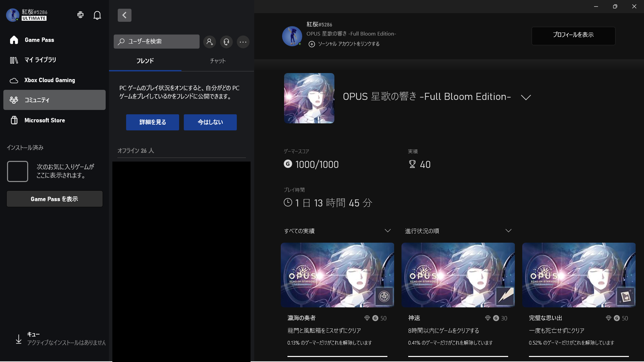
Task: Go back with the arrow button
Action: click(124, 15)
